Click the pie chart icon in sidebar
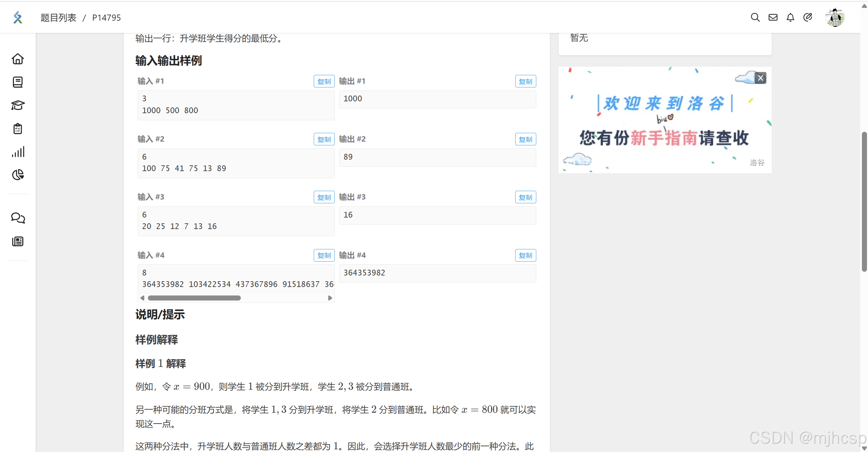Viewport: 868px width, 452px height. pyautogui.click(x=18, y=175)
